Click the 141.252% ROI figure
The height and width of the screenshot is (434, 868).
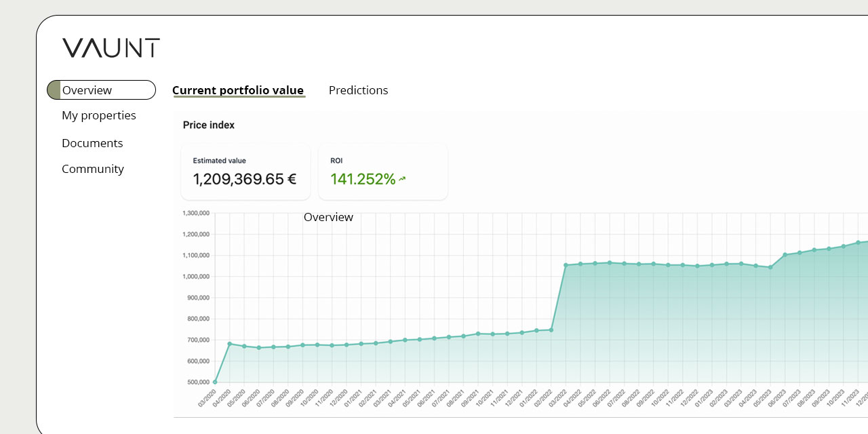[363, 179]
